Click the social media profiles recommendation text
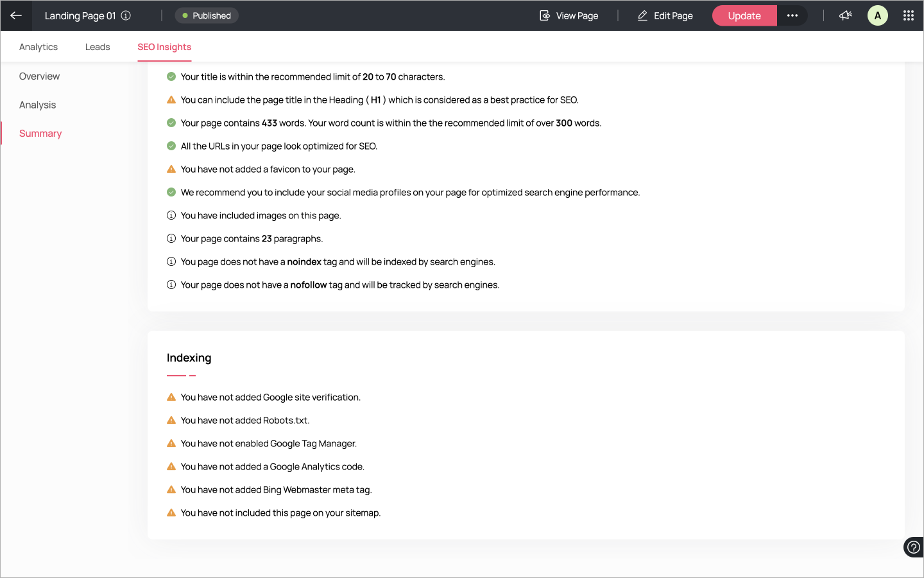The width and height of the screenshot is (924, 578). [x=410, y=193]
